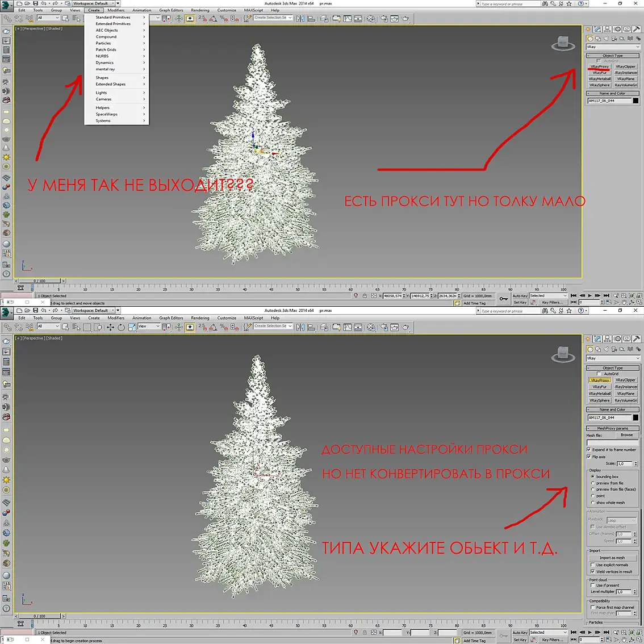Open the Hierarchy panel tab in lower window
Screen dimensions: 644x644
[608, 339]
